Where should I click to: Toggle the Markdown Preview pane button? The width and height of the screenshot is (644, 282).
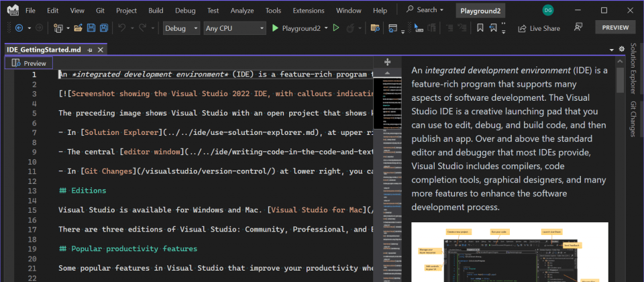tap(29, 63)
